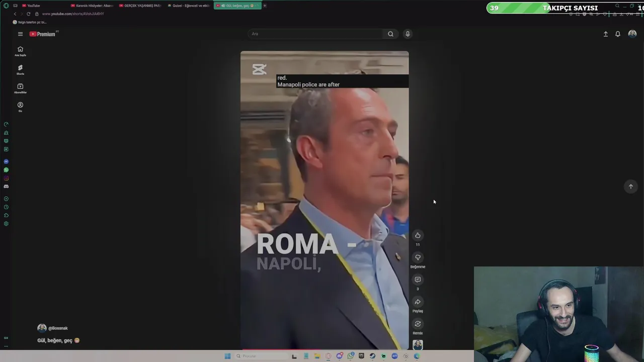This screenshot has width=644, height=362.
Task: Open @Bossnak channel link
Action: (x=58, y=328)
